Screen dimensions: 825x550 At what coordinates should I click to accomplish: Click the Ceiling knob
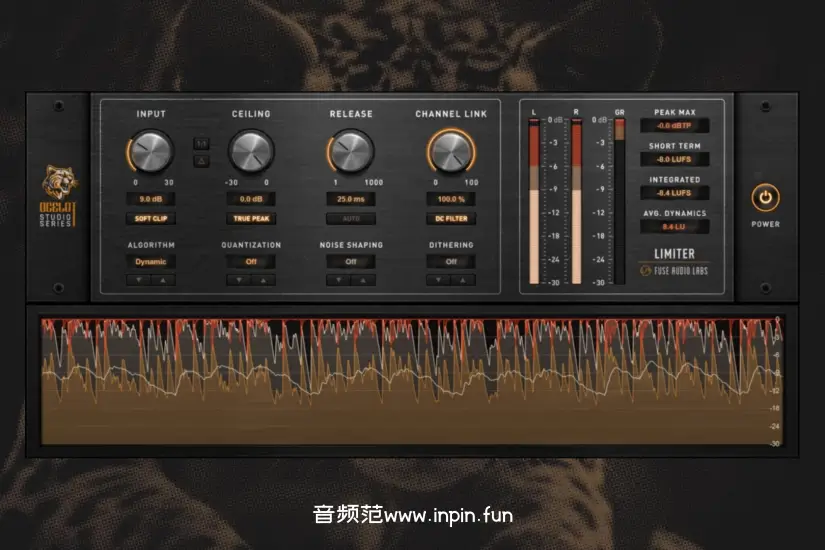click(x=250, y=152)
